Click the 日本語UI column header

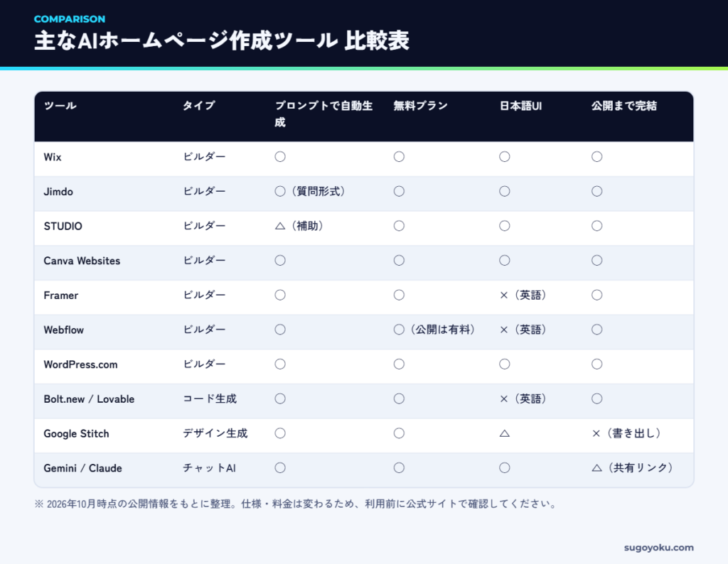click(520, 106)
